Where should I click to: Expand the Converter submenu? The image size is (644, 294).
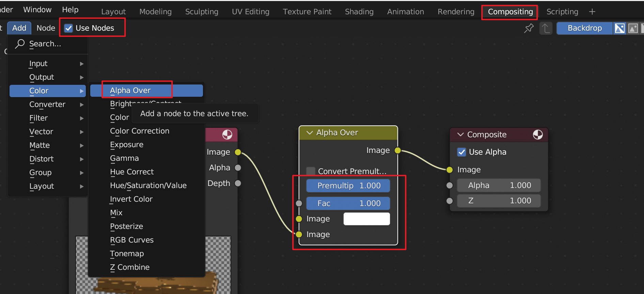[48, 105]
